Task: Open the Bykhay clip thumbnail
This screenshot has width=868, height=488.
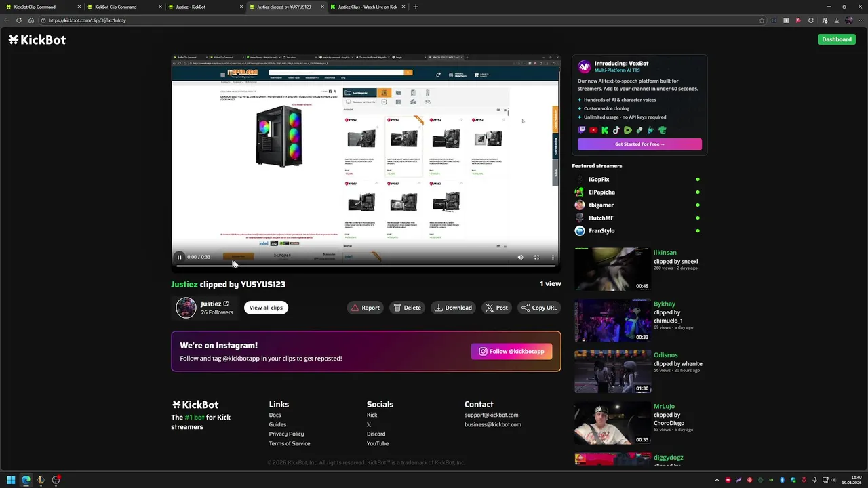Action: click(x=612, y=321)
